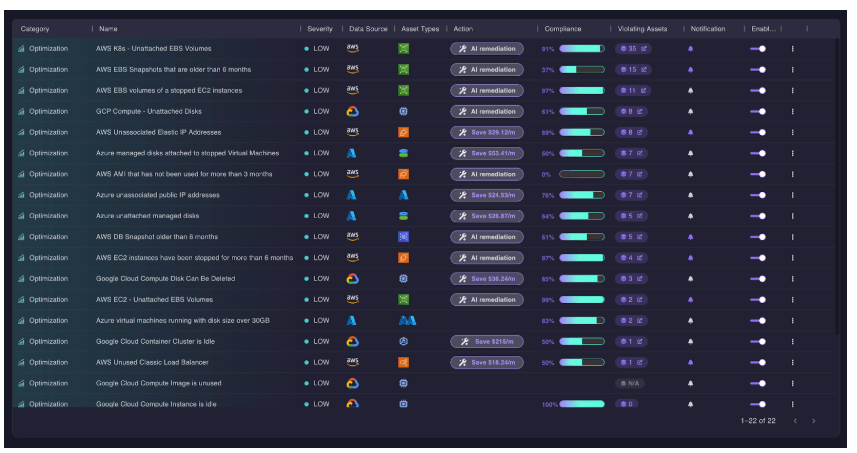Click the notification bell for AWS K8s Unattached EBS Volumes
The height and width of the screenshot is (453, 857).
click(x=690, y=49)
